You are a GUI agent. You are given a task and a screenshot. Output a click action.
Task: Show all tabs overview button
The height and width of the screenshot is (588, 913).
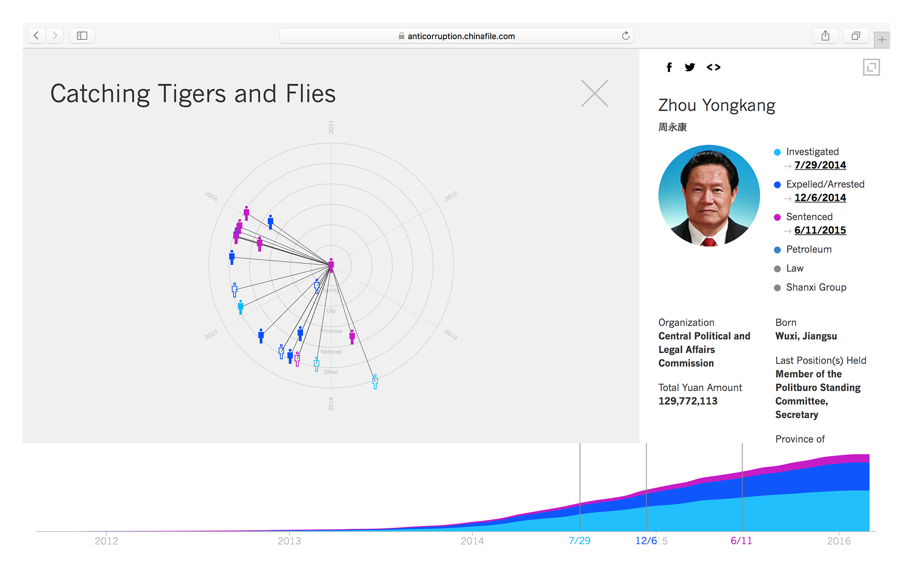pos(856,36)
